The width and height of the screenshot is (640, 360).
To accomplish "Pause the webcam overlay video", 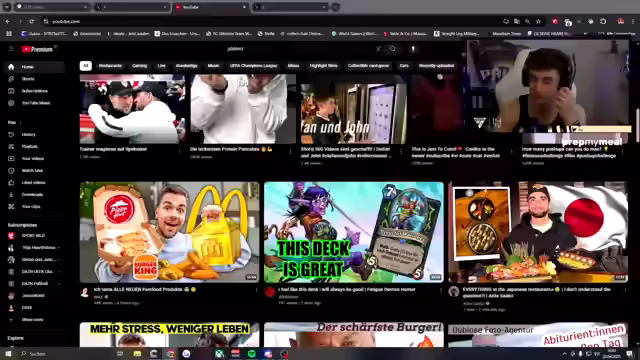I will (x=478, y=102).
